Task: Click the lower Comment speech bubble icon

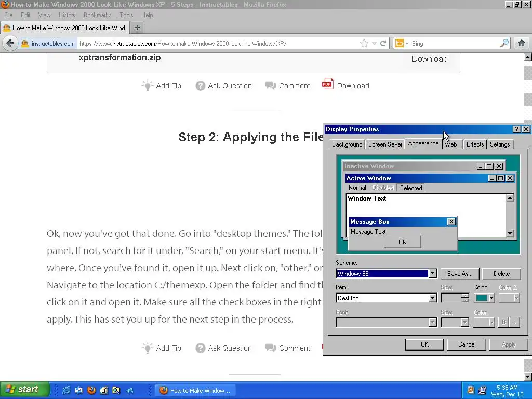Action: [x=270, y=348]
